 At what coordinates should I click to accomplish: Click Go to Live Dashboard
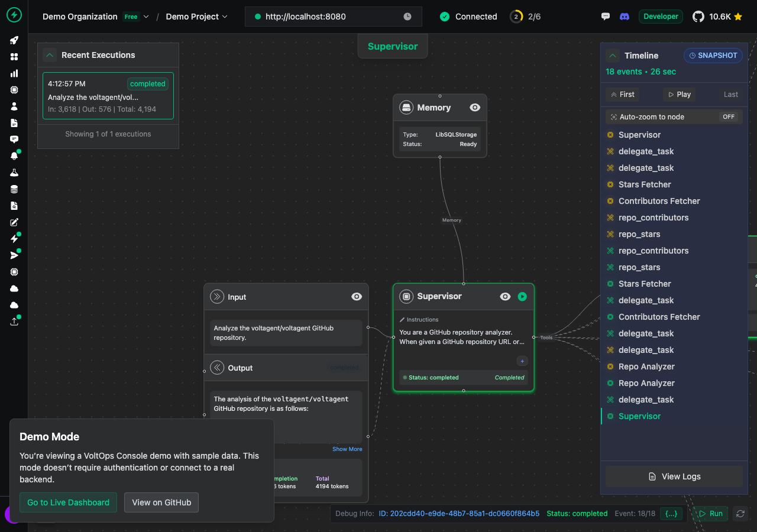[x=68, y=502]
